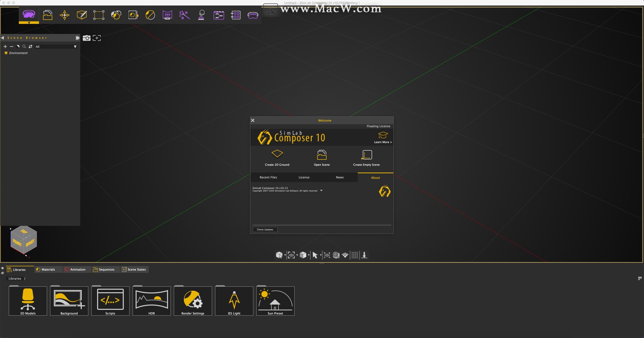Collapse Scene Browser with left arrow
Image resolution: width=644 pixels, height=338 pixels.
pos(3,38)
